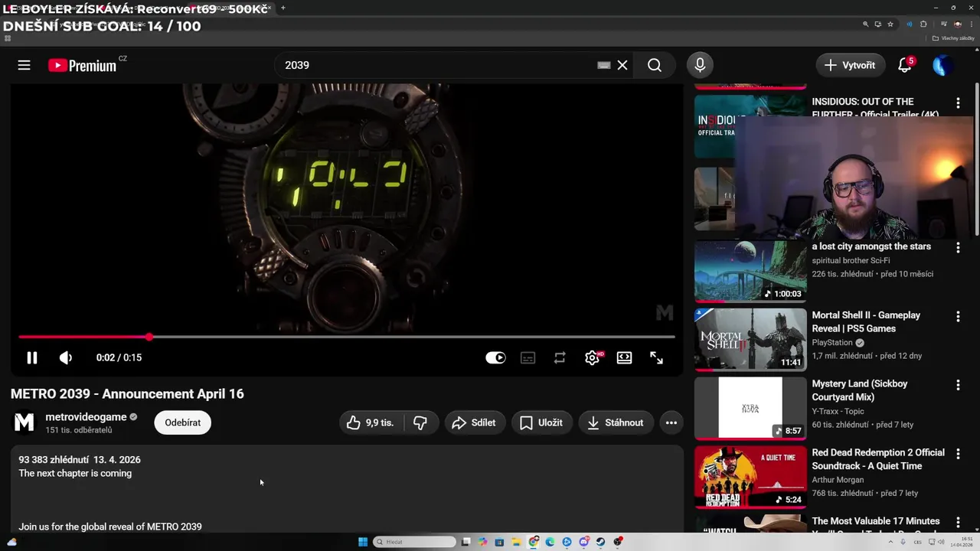Click the taskbar Hledat search box
Viewport: 980px width, 551px height.
coord(414,542)
